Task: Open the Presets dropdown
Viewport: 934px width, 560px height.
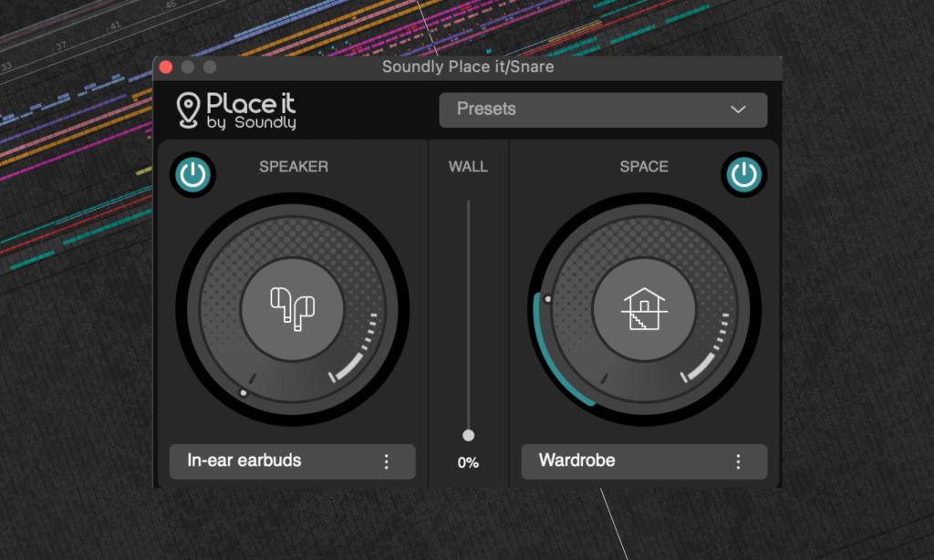Action: 602,109
